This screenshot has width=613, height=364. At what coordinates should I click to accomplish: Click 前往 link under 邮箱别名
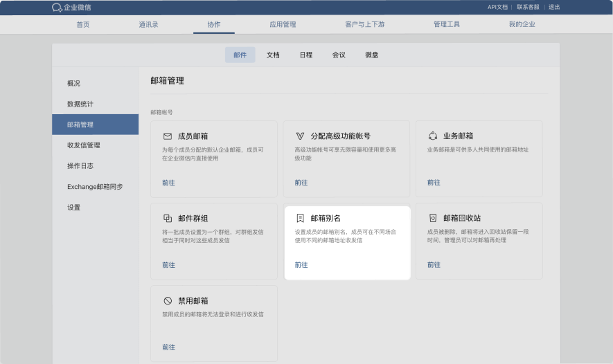(301, 265)
